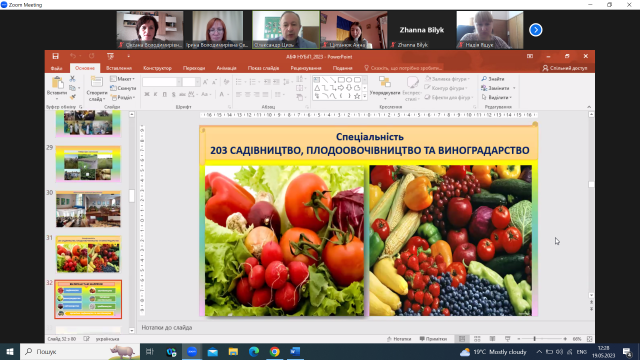Screen dimensions: 640x360
Task: Open the Insert (Вставлення) ribbon tab
Action: pos(119,68)
